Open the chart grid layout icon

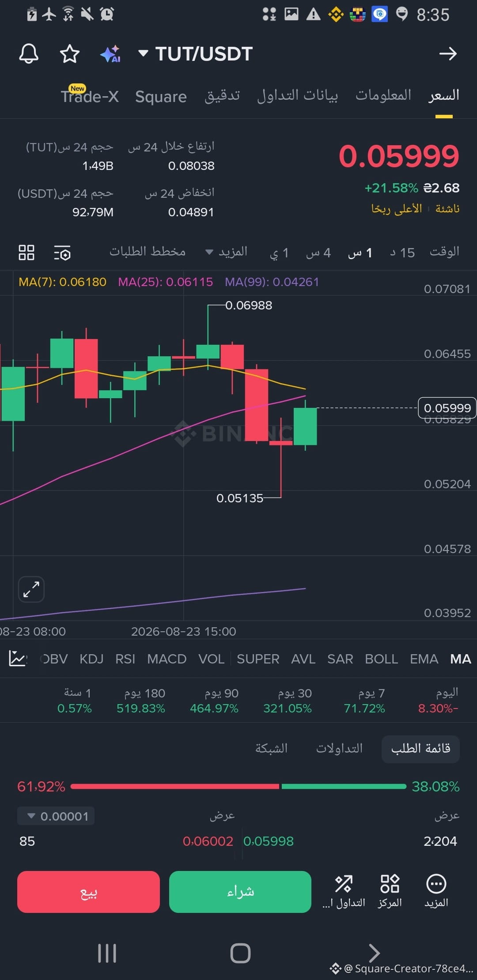26,253
